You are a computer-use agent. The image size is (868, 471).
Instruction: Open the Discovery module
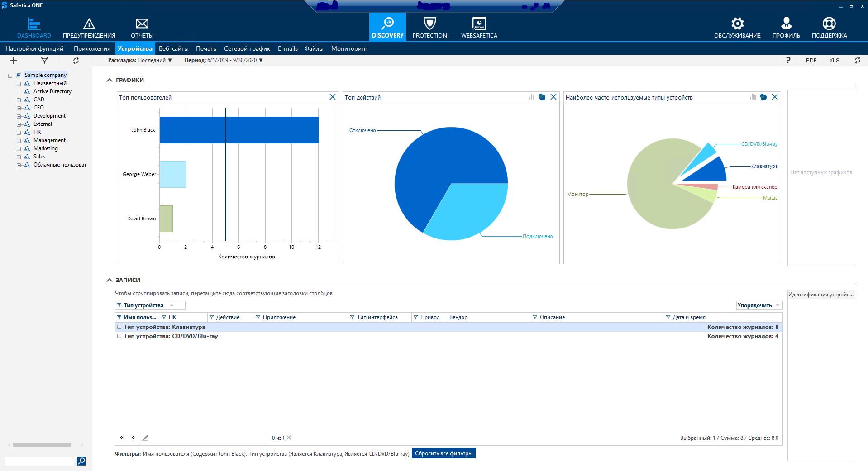[x=387, y=27]
